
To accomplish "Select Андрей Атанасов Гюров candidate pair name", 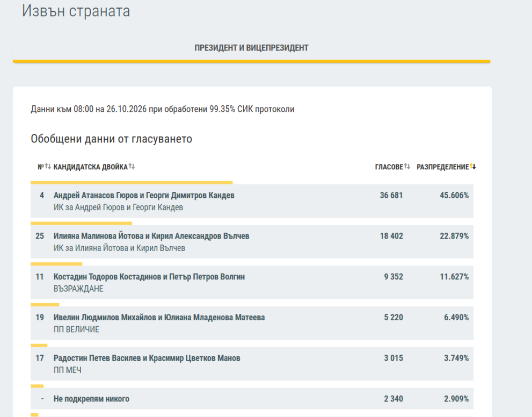I will click(144, 195).
